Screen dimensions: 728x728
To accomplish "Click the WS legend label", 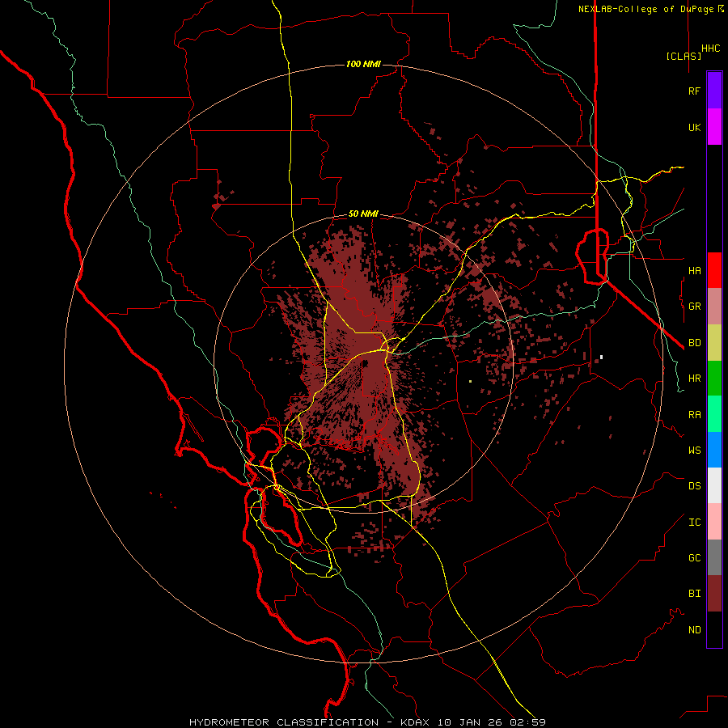I will pyautogui.click(x=694, y=451).
